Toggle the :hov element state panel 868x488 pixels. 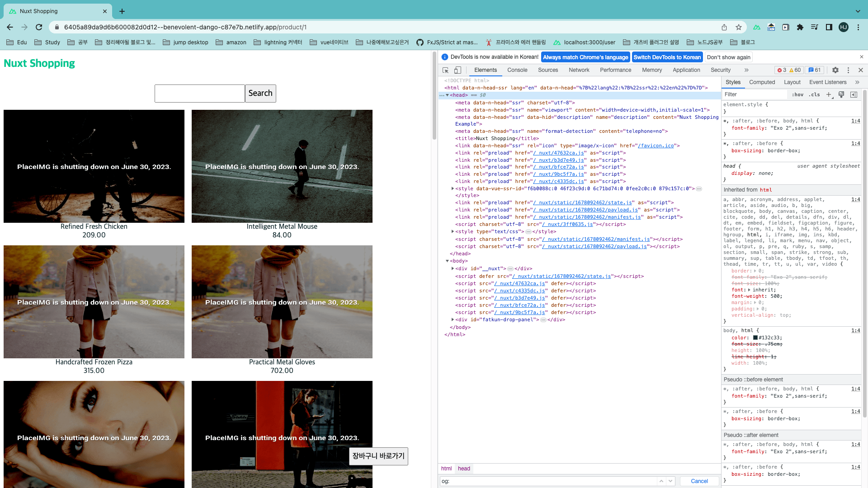(797, 94)
